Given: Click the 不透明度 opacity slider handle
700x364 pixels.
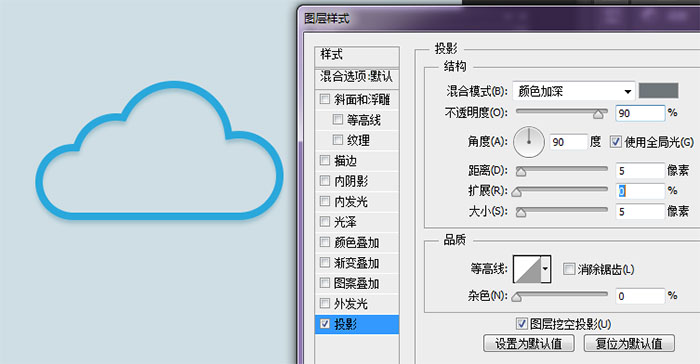Looking at the screenshot, I should [x=598, y=115].
